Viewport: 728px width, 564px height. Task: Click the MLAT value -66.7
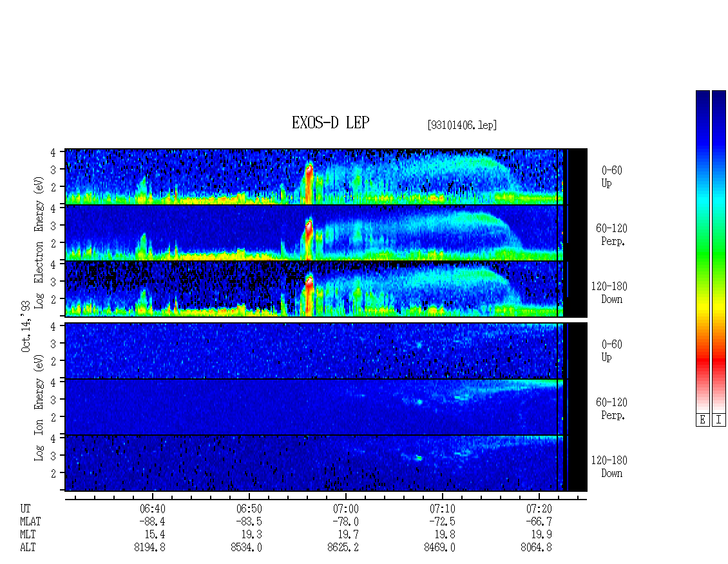(539, 521)
